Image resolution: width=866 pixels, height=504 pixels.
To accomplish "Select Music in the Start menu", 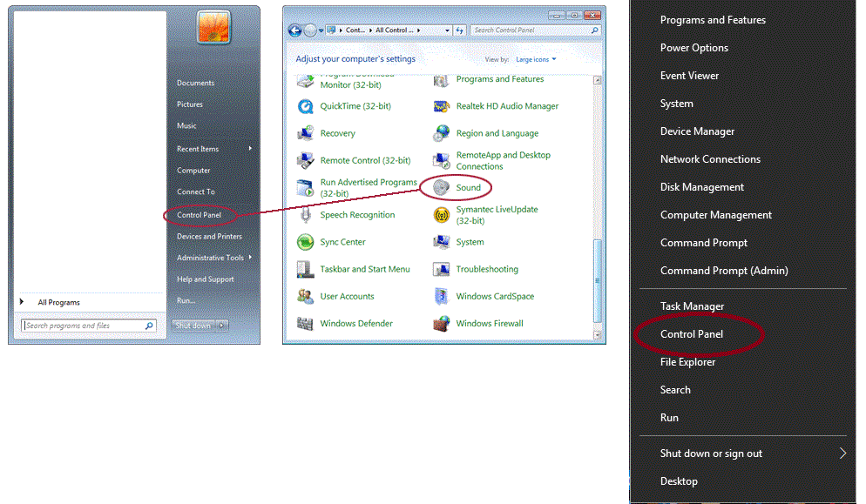I will pyautogui.click(x=186, y=126).
